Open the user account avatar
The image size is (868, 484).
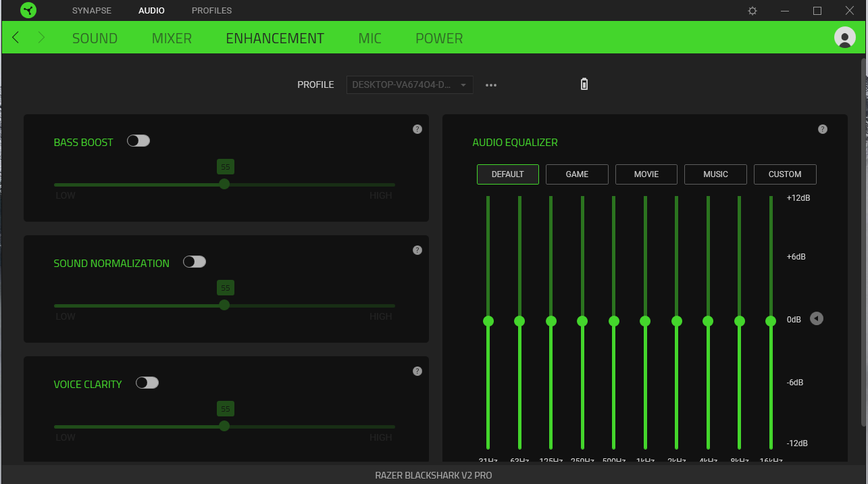coord(845,38)
